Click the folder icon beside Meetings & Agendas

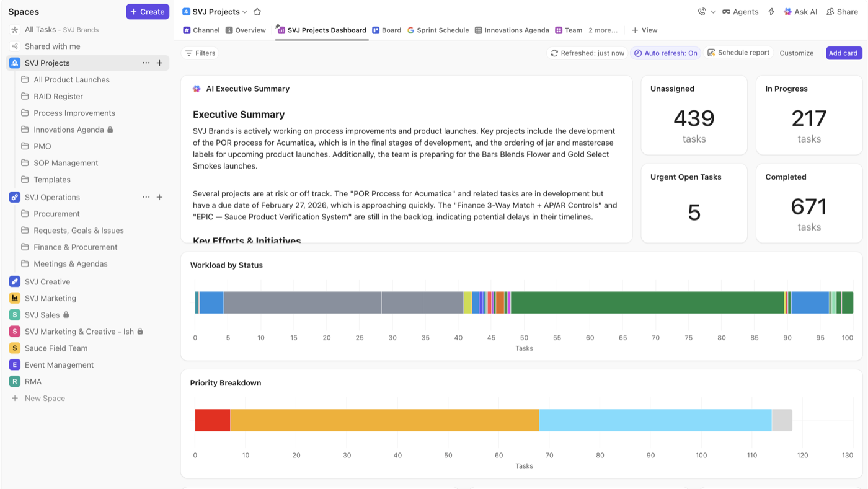point(25,264)
